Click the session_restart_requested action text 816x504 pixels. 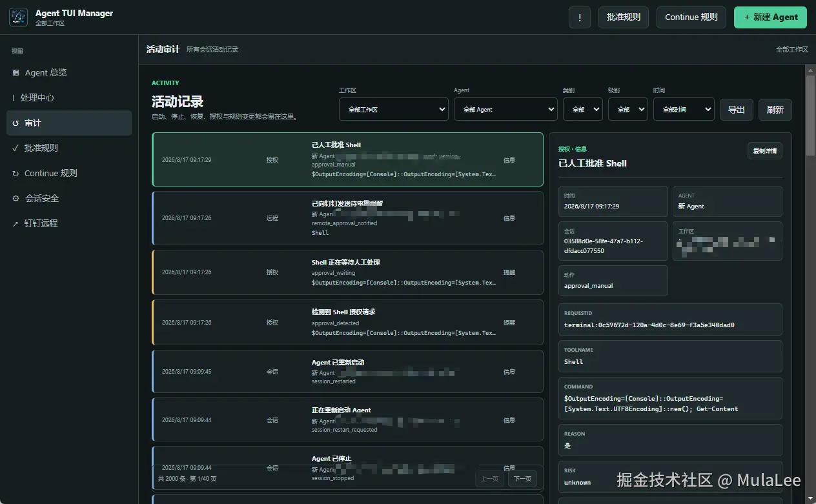[x=344, y=430]
